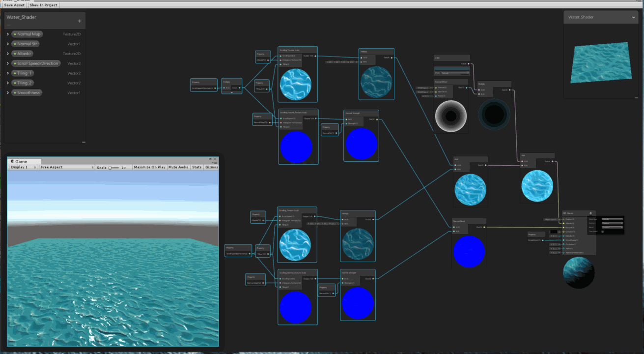Toggle Mute Audio in Game view
This screenshot has width=644, height=354.
[x=179, y=167]
